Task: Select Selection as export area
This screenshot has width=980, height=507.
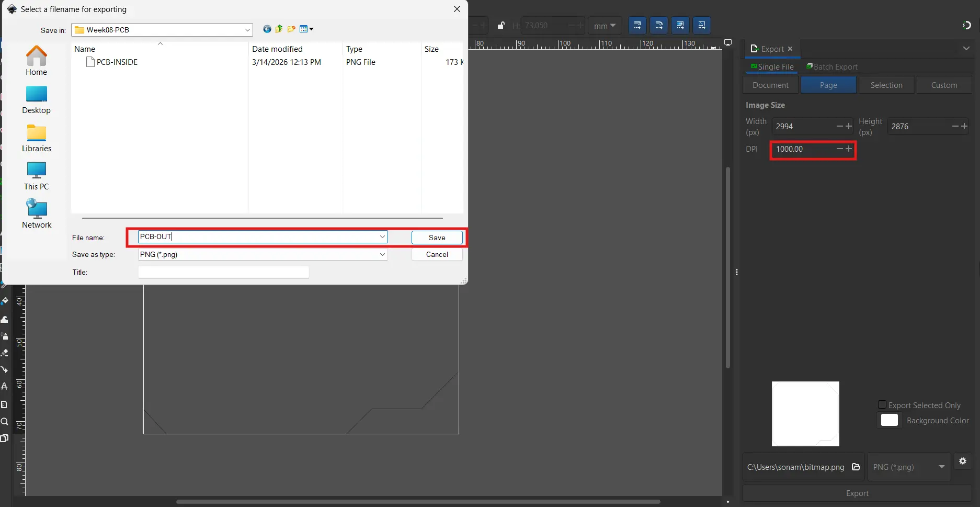Action: click(886, 85)
